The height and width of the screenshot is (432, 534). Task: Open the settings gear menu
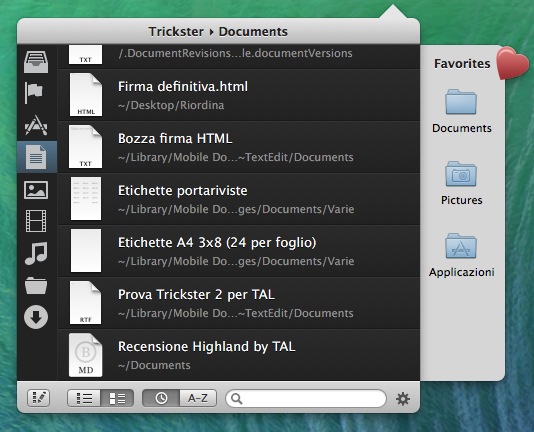point(403,399)
